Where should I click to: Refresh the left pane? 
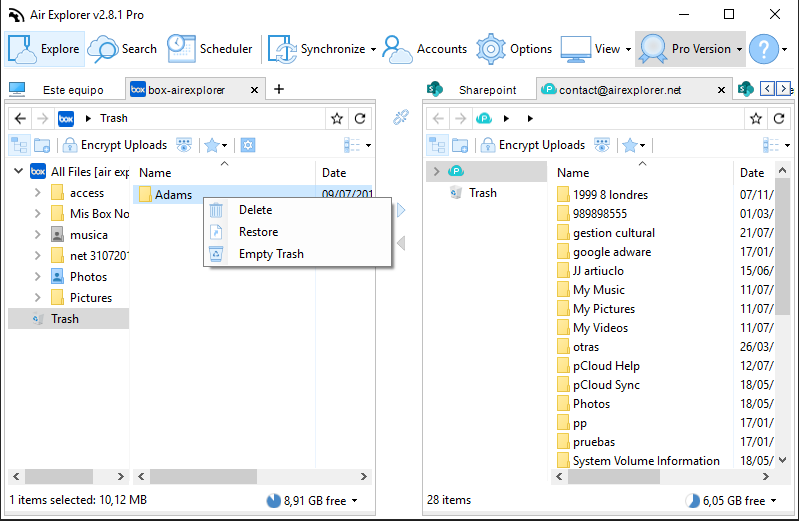click(360, 119)
